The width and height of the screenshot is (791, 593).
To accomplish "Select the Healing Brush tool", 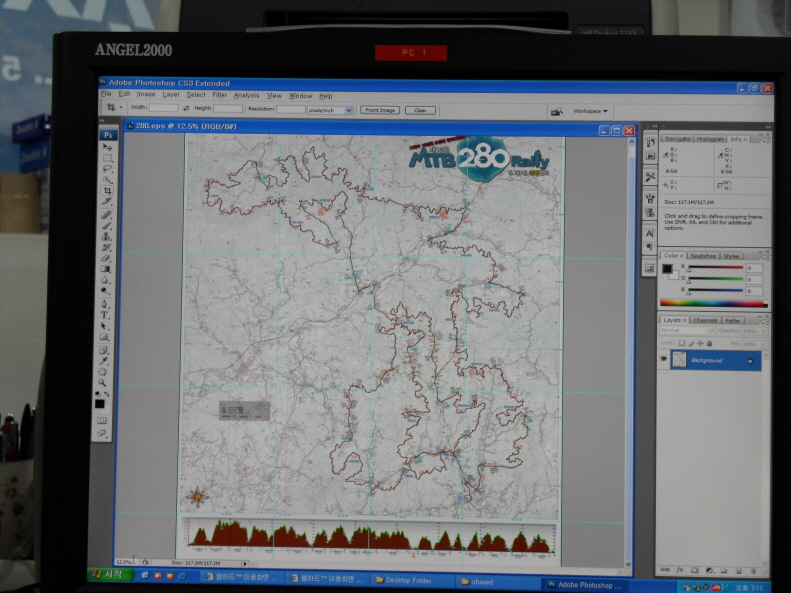I will (x=107, y=215).
